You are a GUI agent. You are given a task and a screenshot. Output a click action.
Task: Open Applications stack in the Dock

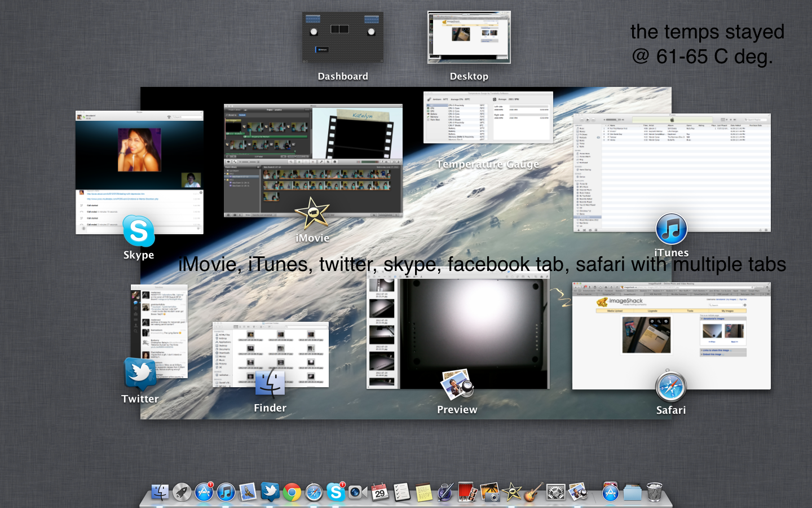coord(611,492)
